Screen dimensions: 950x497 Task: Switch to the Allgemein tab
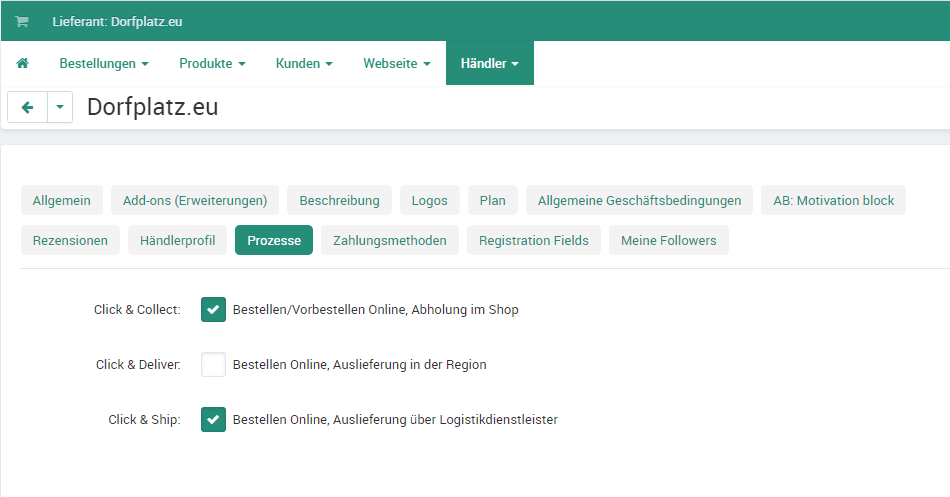click(62, 201)
